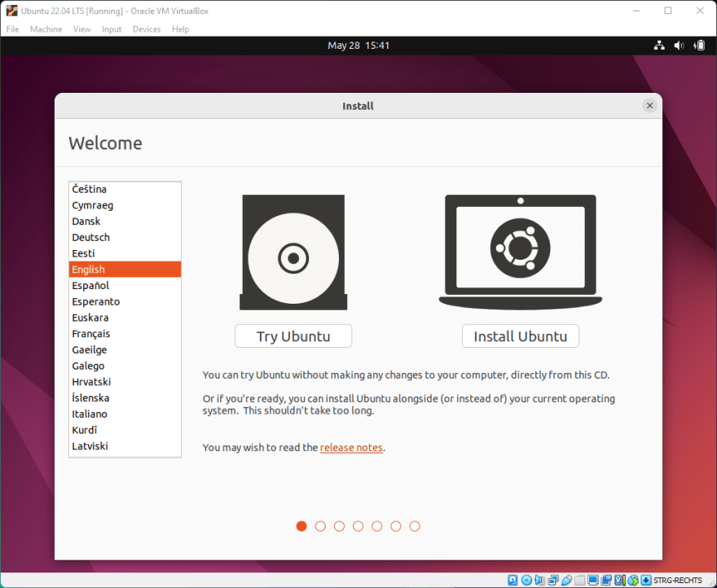This screenshot has height=588, width=717.
Task: Open the network status icon in top bar
Action: (x=659, y=46)
